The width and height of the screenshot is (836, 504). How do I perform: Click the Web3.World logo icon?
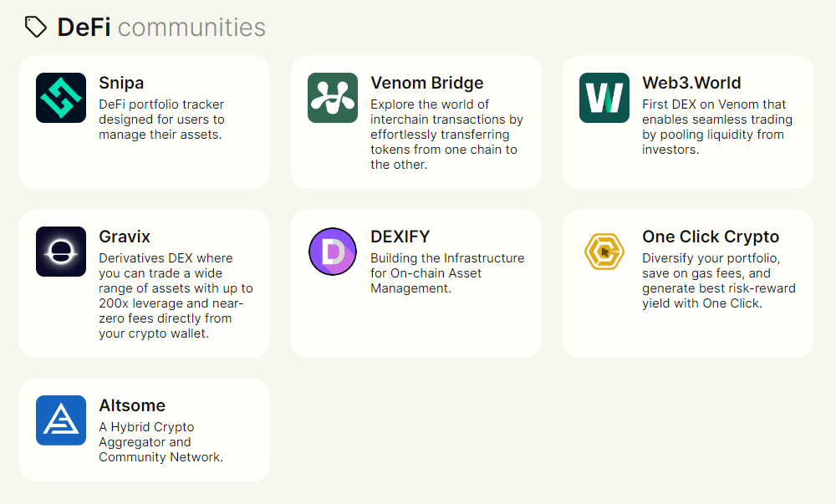pyautogui.click(x=604, y=98)
